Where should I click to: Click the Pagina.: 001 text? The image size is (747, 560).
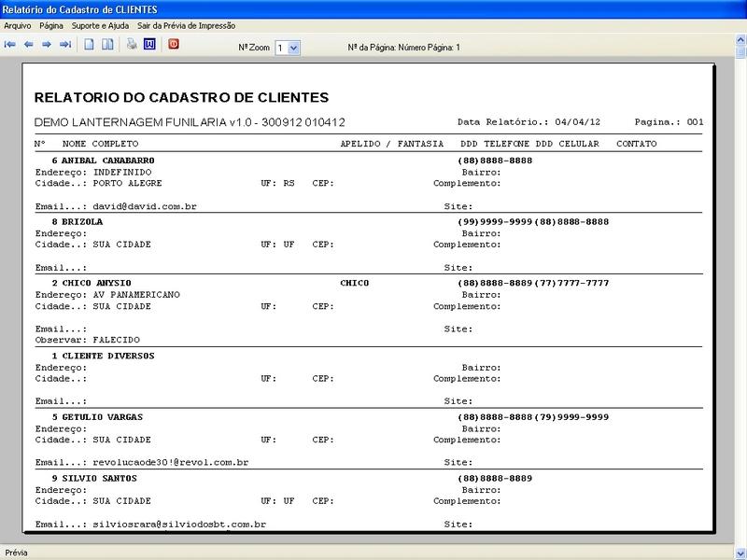tap(669, 122)
